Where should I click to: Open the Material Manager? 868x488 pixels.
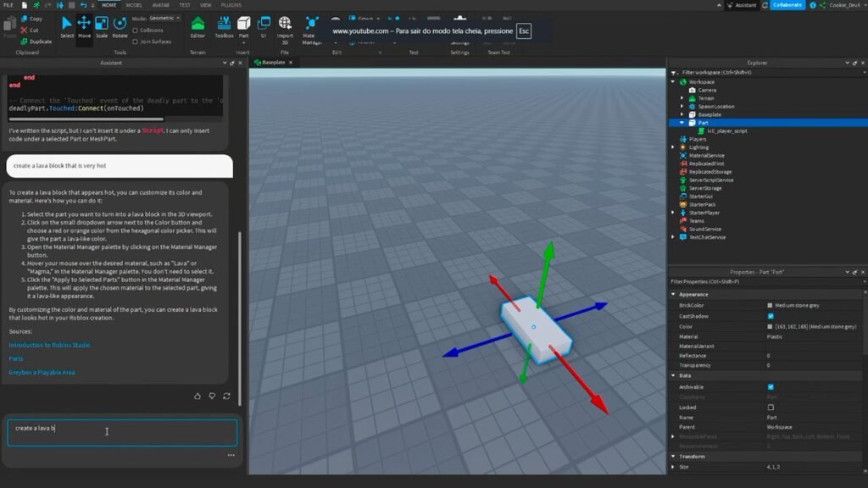tap(310, 30)
